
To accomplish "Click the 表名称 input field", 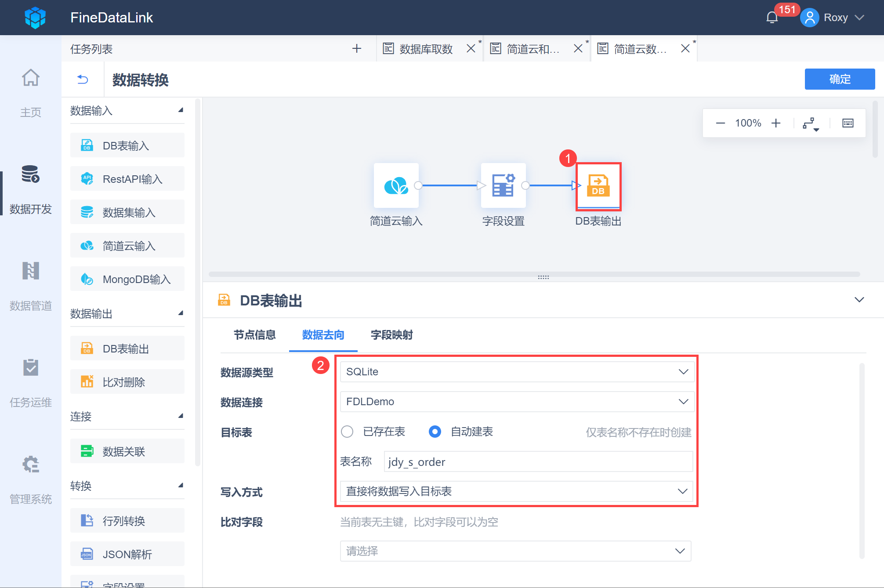I will click(538, 462).
